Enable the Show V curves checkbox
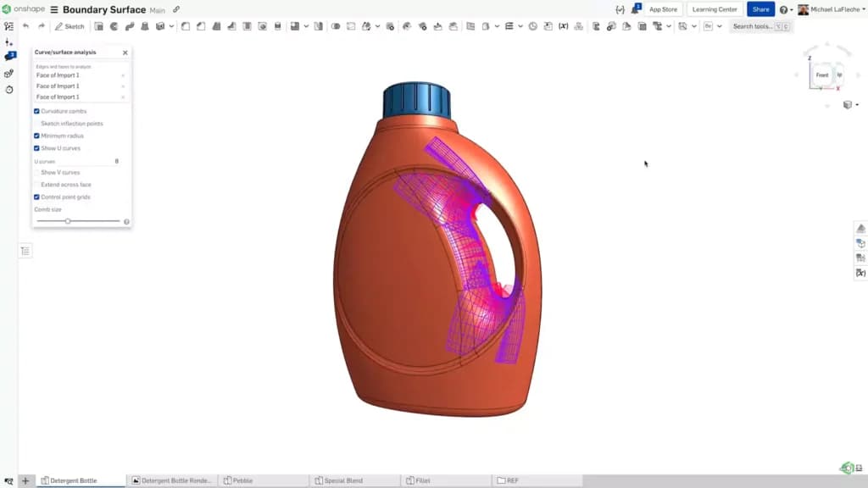Image resolution: width=868 pixels, height=488 pixels. [x=36, y=173]
